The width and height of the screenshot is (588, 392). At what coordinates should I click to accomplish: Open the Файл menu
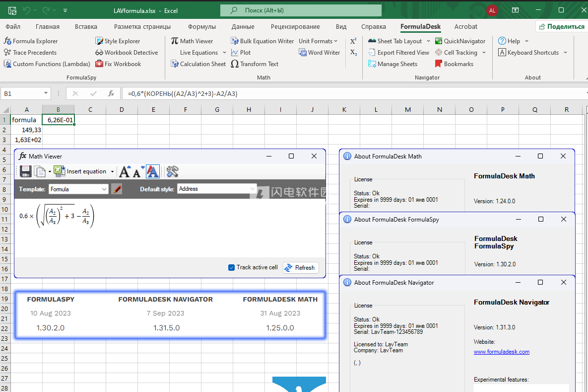tap(13, 27)
